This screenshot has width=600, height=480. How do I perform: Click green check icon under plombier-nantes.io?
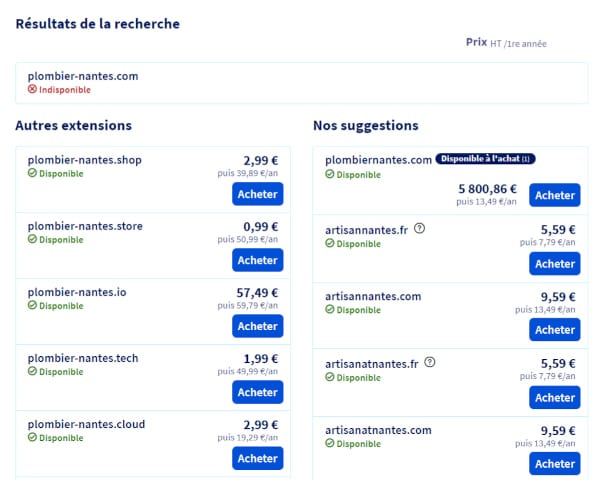32,306
